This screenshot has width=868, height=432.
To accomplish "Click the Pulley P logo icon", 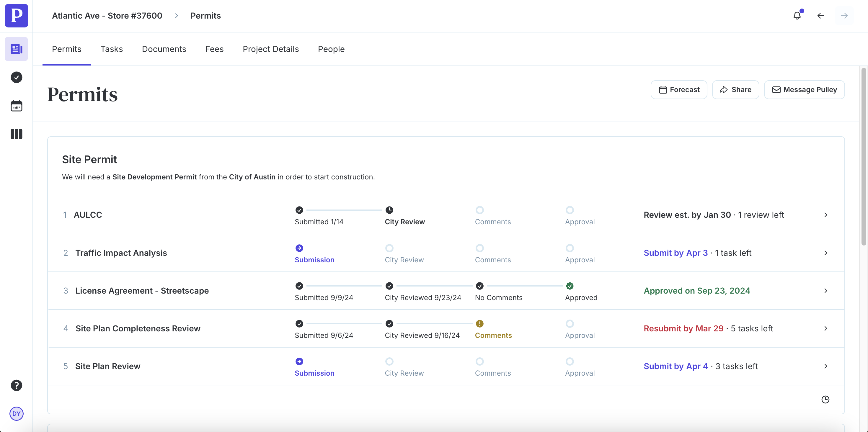I will (x=16, y=15).
